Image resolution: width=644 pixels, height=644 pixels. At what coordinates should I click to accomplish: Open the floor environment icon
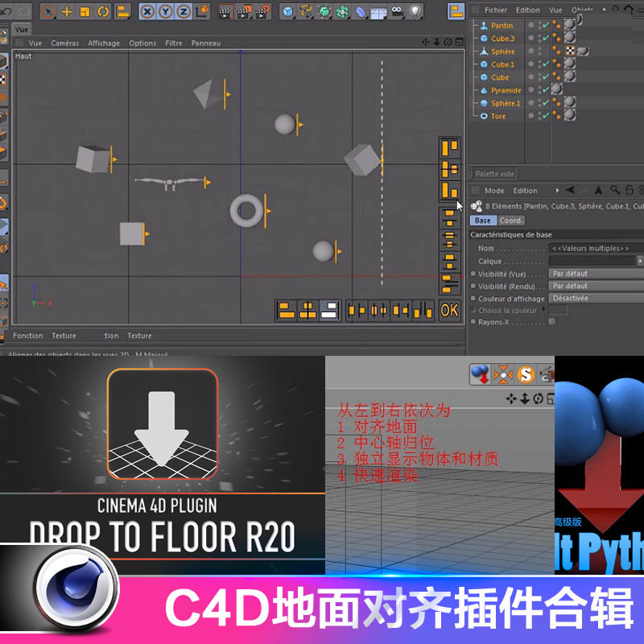378,12
